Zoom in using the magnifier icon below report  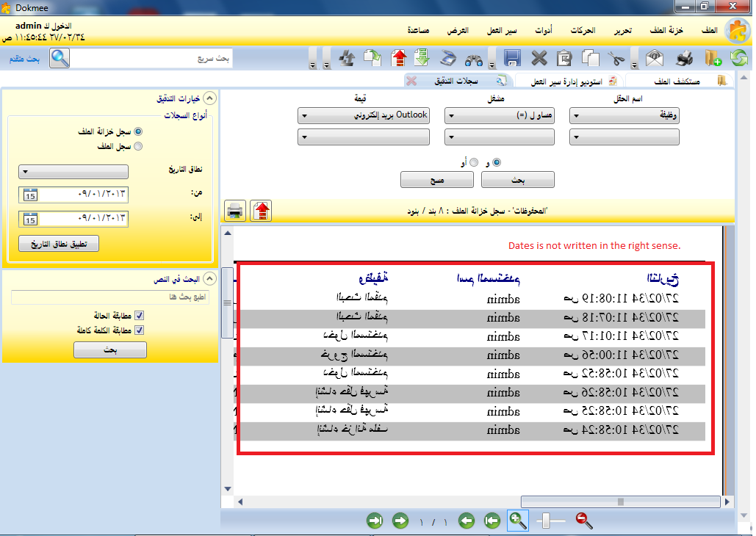(x=518, y=521)
